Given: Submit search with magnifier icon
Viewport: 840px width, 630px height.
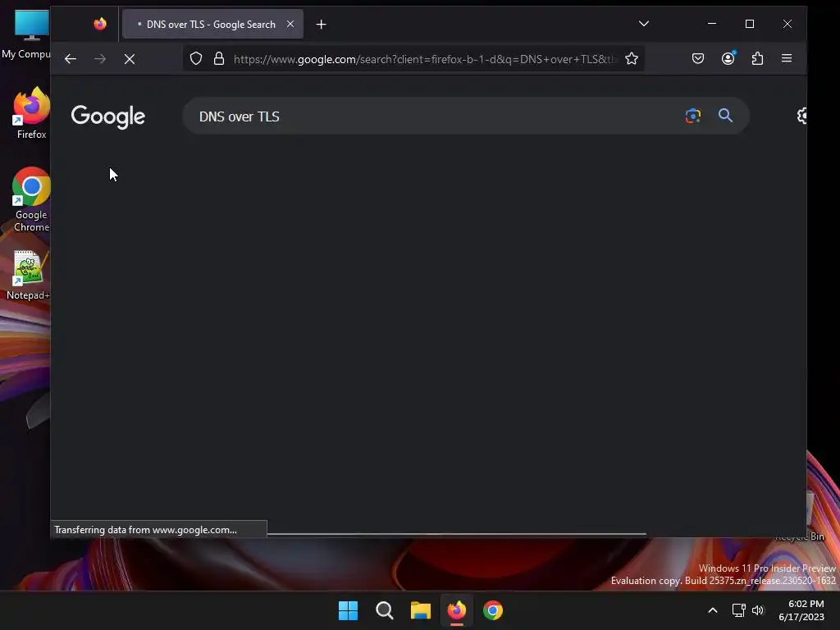Looking at the screenshot, I should (725, 115).
